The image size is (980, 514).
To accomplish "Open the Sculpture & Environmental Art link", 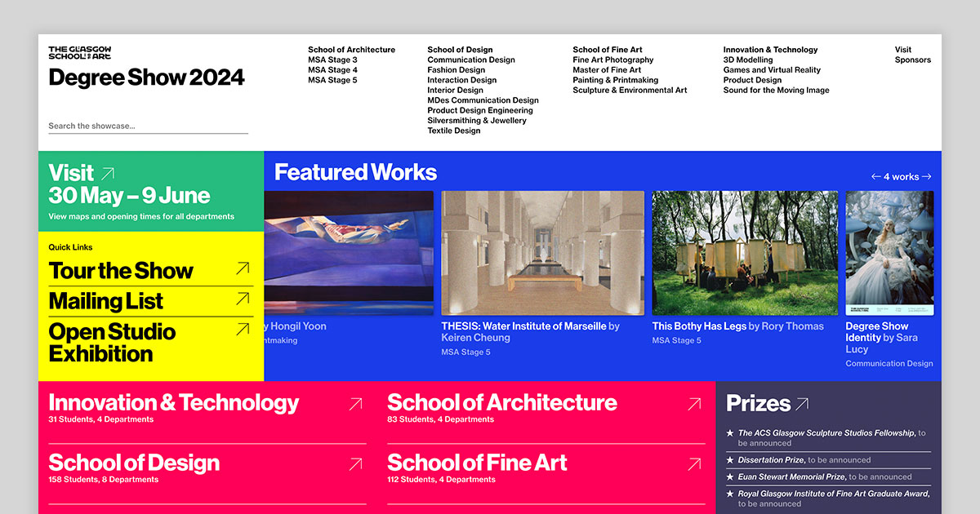I will pos(630,91).
